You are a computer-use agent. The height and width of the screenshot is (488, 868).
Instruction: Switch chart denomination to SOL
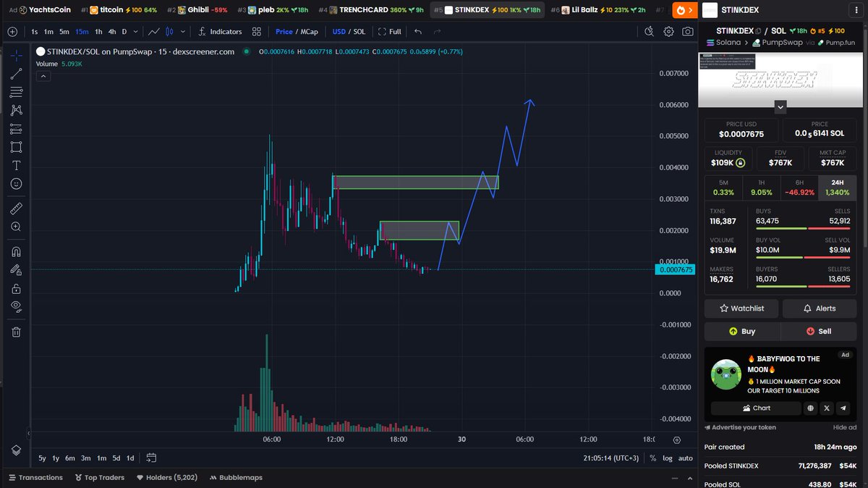click(359, 32)
